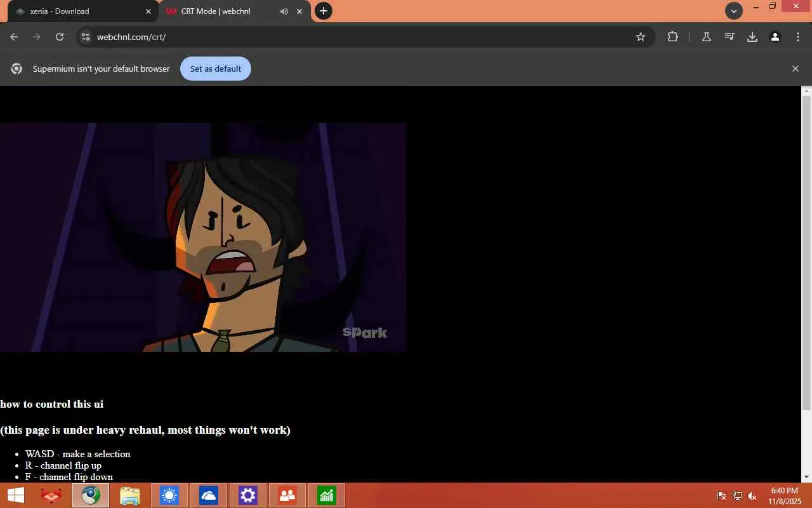Open the Windows Start menu
This screenshot has width=812, height=508.
[16, 495]
